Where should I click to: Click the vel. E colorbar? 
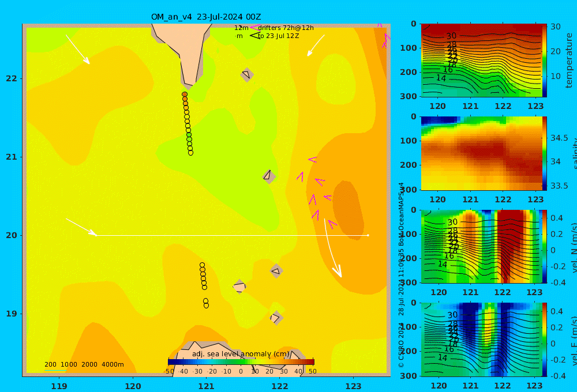tap(545, 340)
